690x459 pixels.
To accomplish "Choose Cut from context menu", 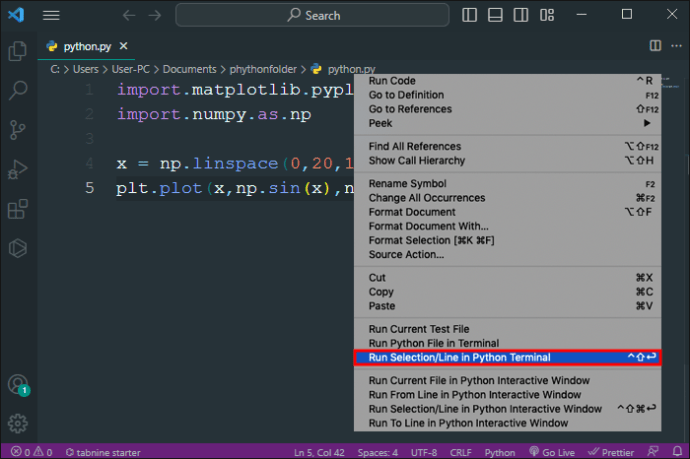I will coord(507,278).
